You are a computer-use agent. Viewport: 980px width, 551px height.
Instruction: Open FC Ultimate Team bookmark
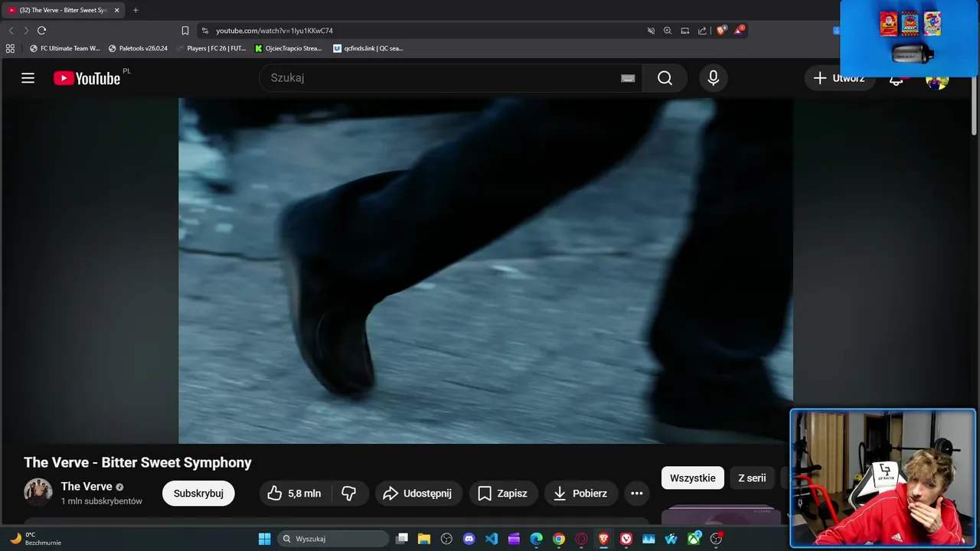pyautogui.click(x=65, y=48)
